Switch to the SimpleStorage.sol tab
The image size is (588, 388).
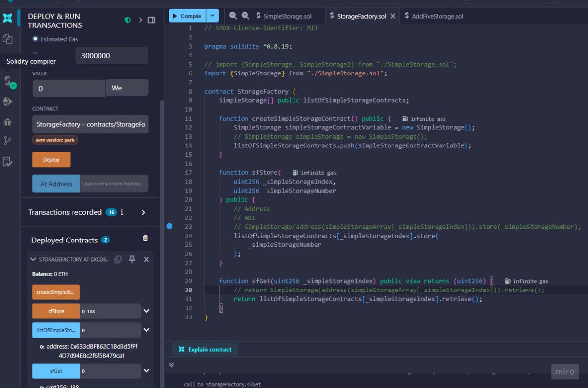point(288,16)
